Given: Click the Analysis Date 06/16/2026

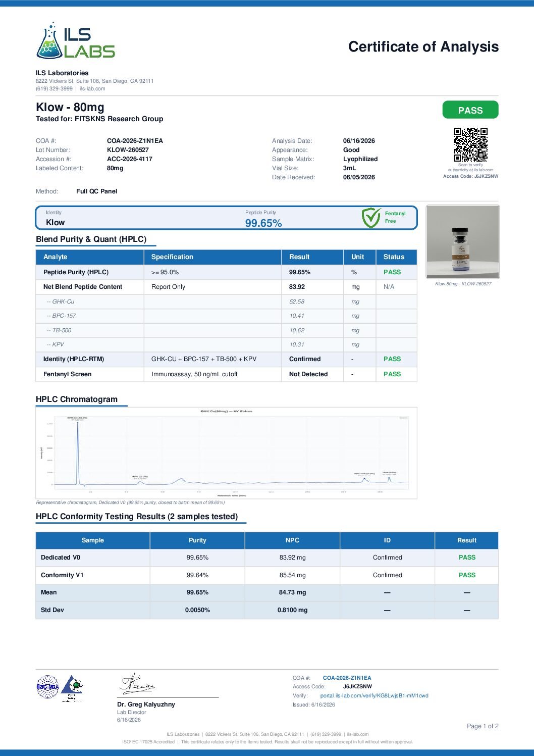Looking at the screenshot, I should (359, 141).
